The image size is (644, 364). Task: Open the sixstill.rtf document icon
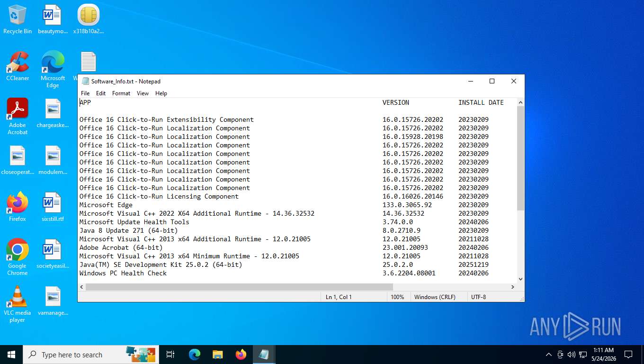pyautogui.click(x=53, y=207)
